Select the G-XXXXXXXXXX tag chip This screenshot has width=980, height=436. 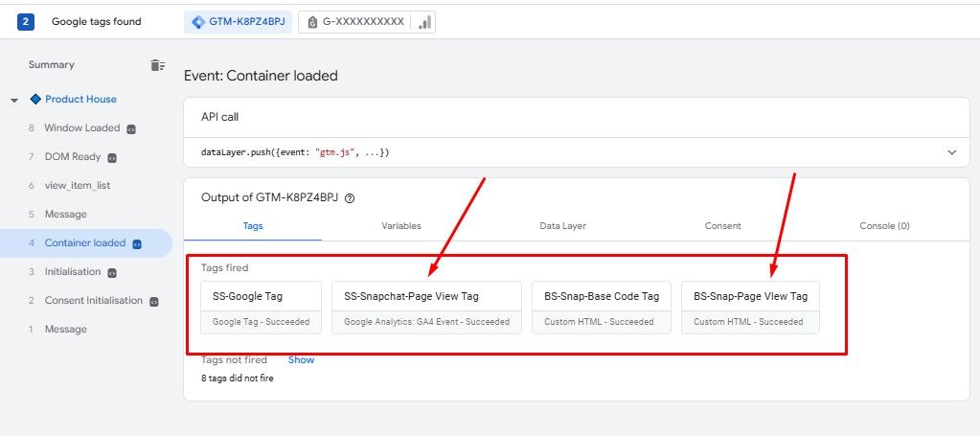coord(367,22)
